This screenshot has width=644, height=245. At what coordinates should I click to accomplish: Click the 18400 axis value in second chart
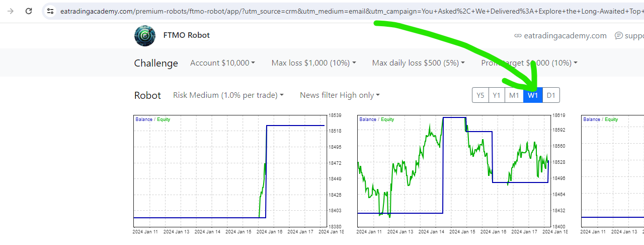[x=559, y=227]
